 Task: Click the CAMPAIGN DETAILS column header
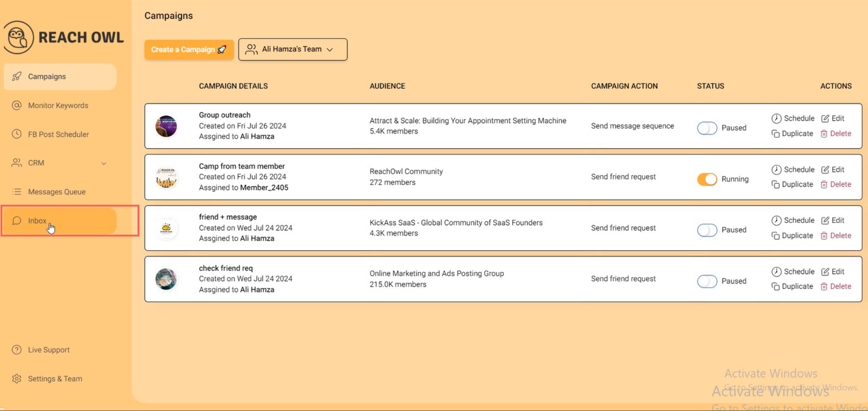pyautogui.click(x=233, y=86)
